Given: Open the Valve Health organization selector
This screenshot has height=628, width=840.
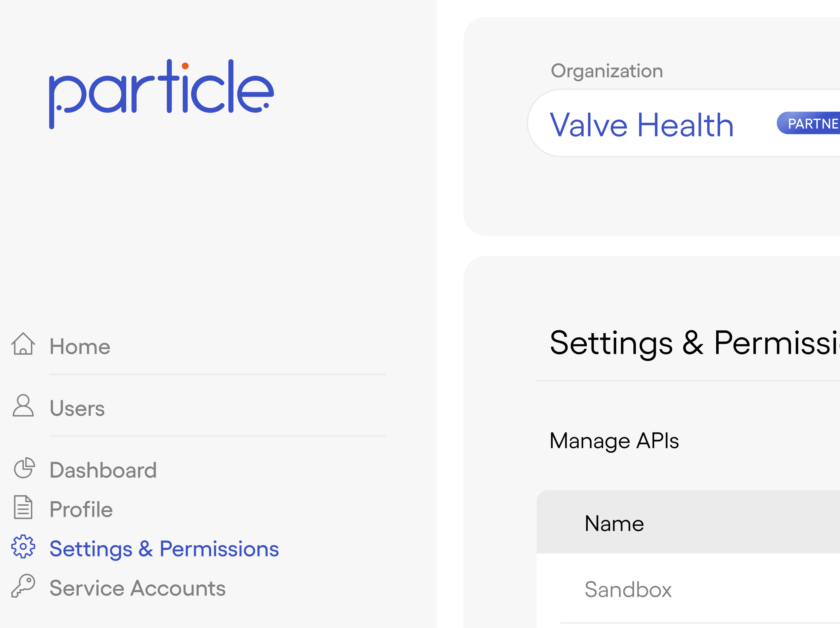Looking at the screenshot, I should point(642,125).
